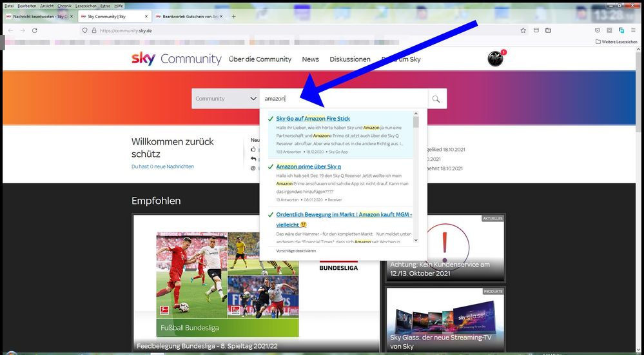Open result Sky Go auf Amazon Fire Stick
Viewport: 644px width, 355px height.
coord(313,119)
